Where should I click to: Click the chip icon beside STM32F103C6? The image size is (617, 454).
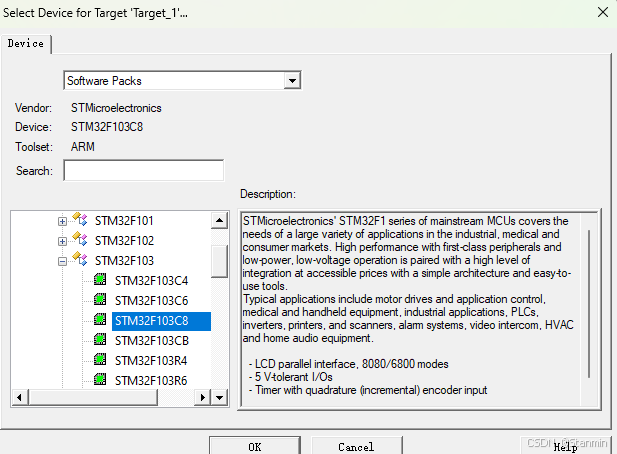click(100, 300)
